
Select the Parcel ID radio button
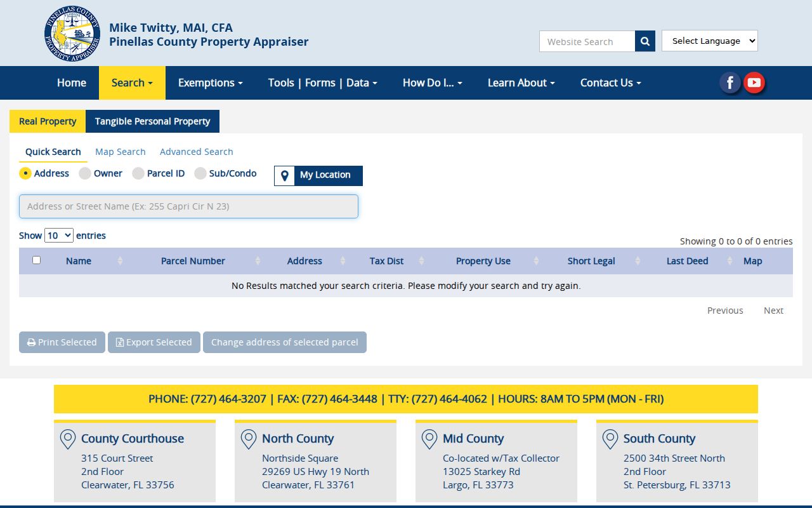(138, 173)
